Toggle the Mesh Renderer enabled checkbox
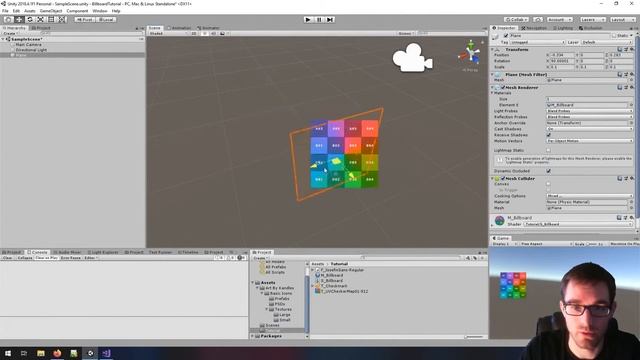This screenshot has width=640, height=360. pos(503,87)
